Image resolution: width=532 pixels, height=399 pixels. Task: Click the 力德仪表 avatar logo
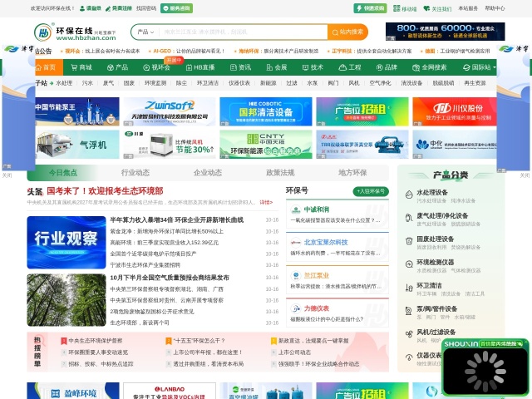click(x=296, y=308)
